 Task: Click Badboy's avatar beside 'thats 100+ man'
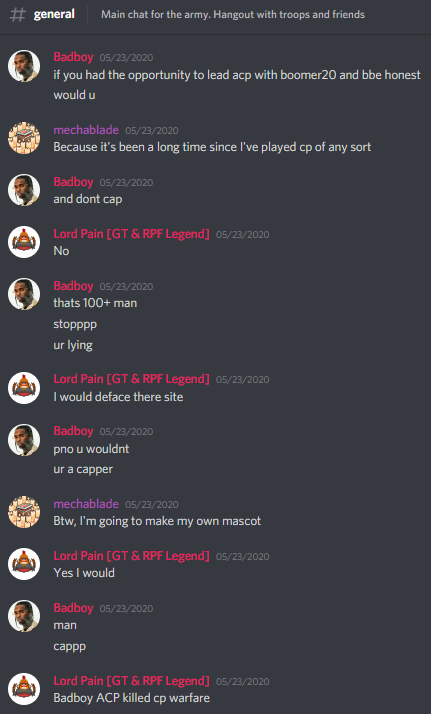tap(24, 294)
